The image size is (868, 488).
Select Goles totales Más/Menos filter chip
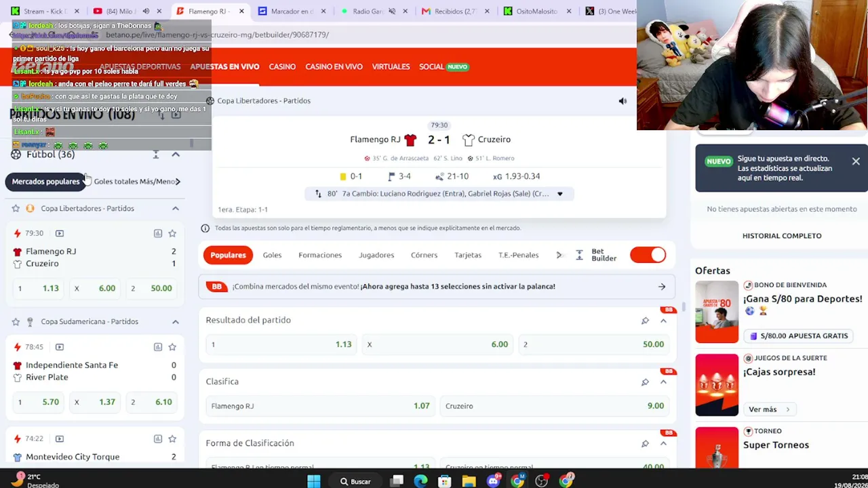coord(135,181)
